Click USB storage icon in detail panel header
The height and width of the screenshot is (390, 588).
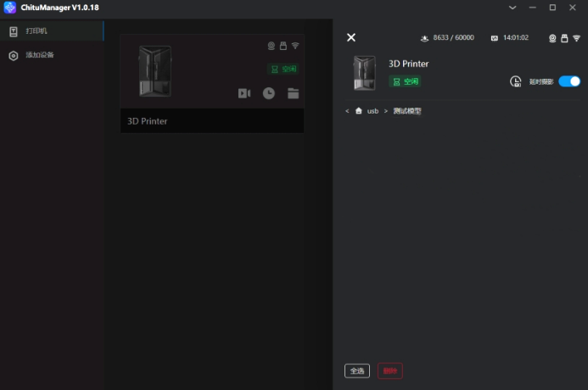coord(564,38)
